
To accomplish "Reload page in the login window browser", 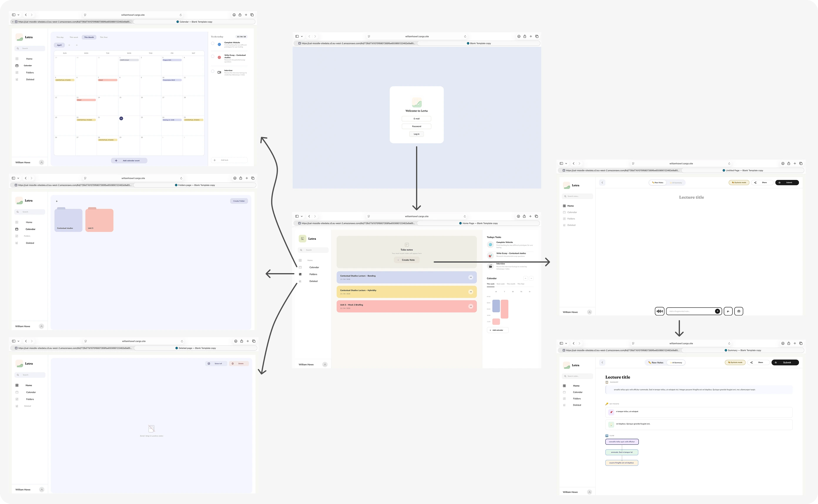I will click(465, 36).
